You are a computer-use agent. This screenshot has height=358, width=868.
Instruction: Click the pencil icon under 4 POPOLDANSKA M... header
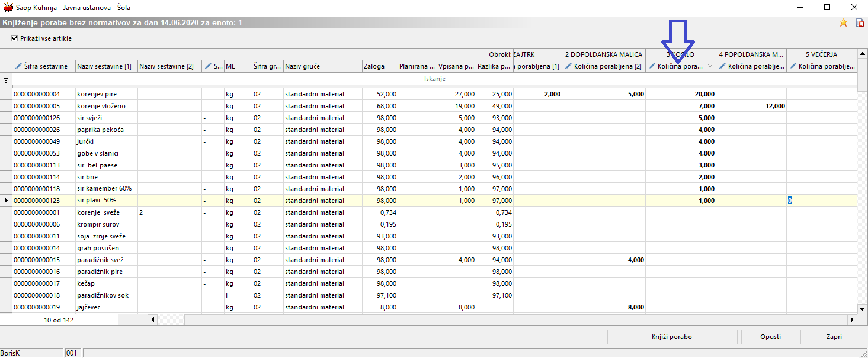(723, 66)
